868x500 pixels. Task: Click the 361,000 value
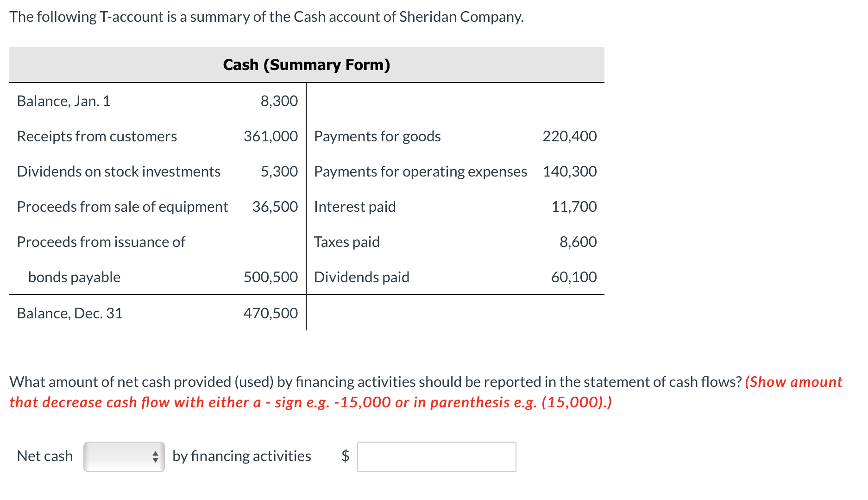click(x=270, y=136)
